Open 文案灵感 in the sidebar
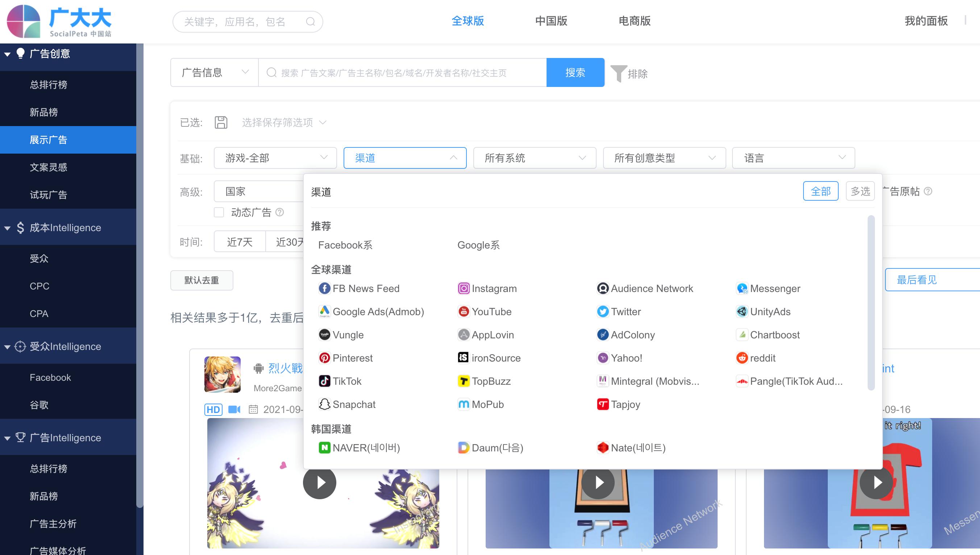Image resolution: width=980 pixels, height=555 pixels. pyautogui.click(x=49, y=167)
